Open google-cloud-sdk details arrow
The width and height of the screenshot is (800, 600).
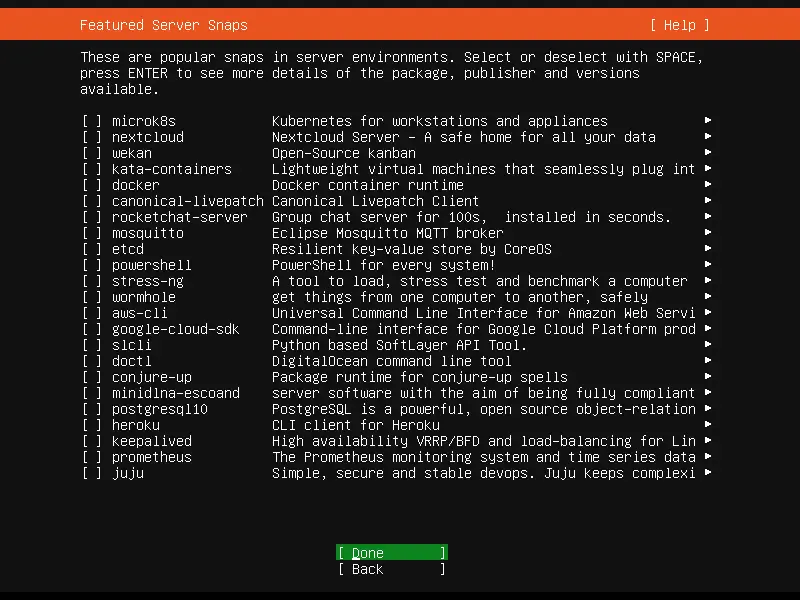click(x=708, y=328)
